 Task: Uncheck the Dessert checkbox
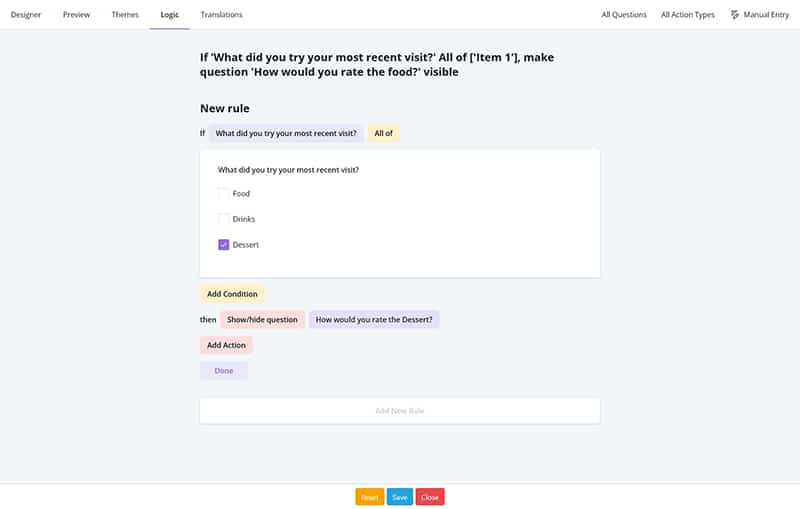coord(223,245)
